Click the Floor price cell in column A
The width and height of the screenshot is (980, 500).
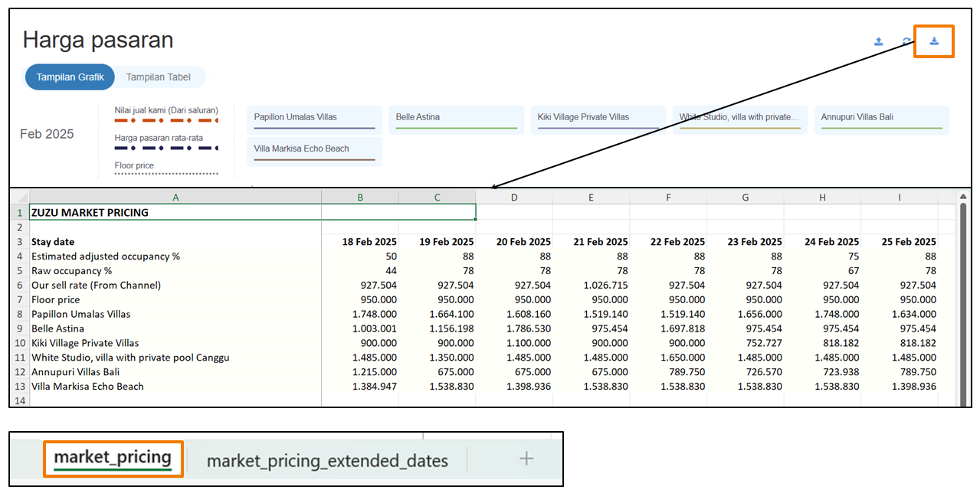pyautogui.click(x=175, y=299)
